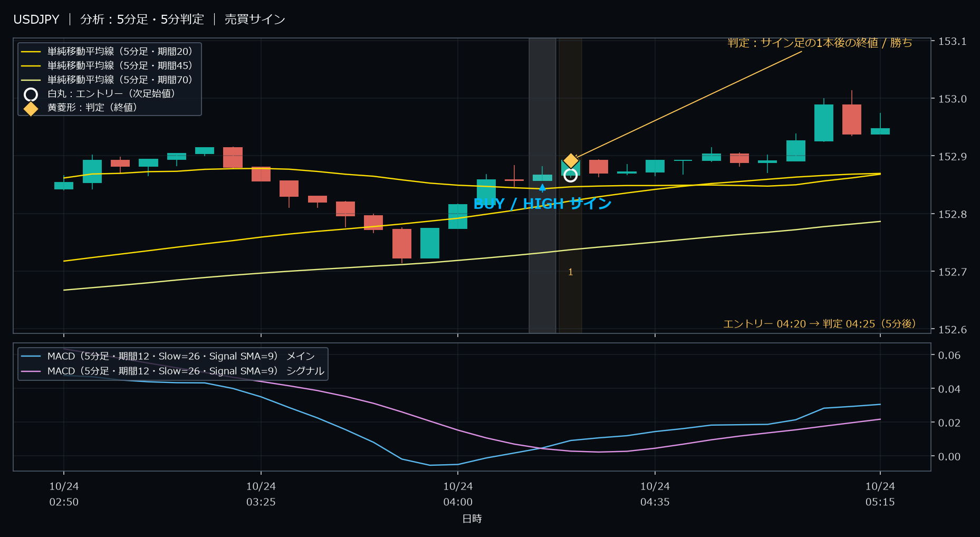
Task: Click the 152.8 price axis label
Action: tap(952, 214)
